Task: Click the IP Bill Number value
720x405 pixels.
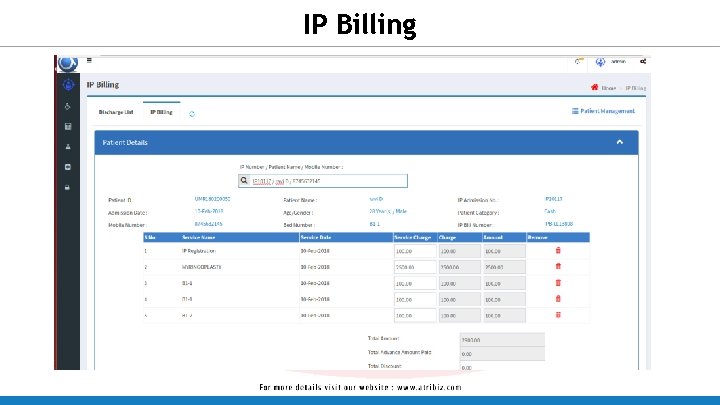Action: [x=559, y=224]
